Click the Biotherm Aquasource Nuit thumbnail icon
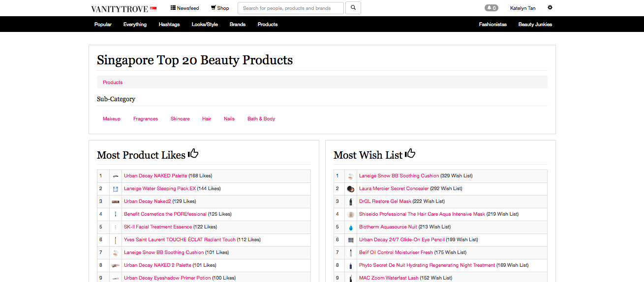The height and width of the screenshot is (282, 644). point(351,227)
